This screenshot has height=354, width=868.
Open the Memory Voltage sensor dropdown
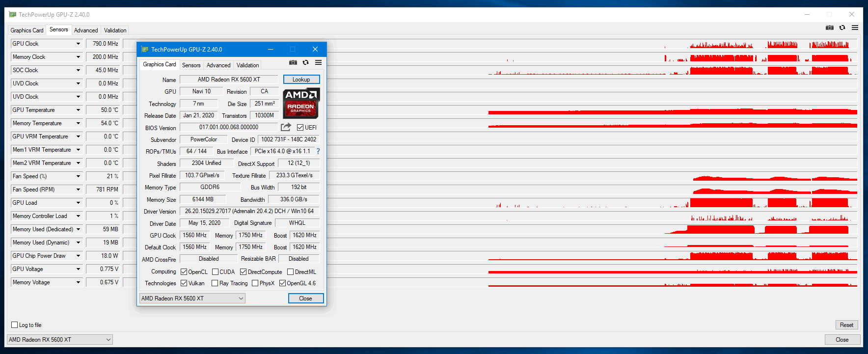pos(78,282)
